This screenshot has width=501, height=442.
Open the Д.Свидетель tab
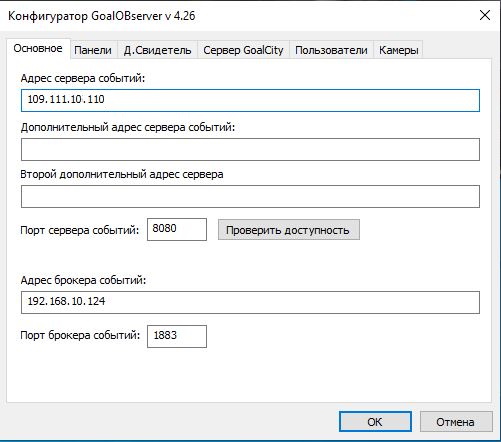(x=157, y=50)
